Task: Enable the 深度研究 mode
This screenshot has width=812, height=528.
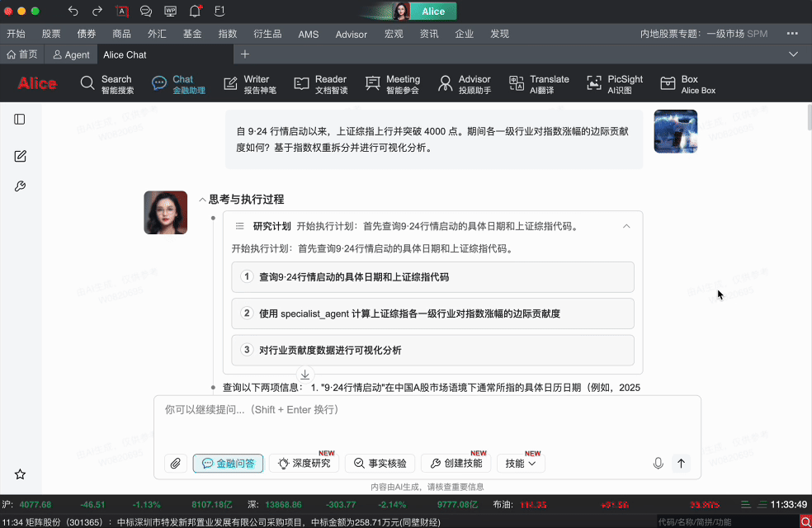Action: (x=304, y=464)
